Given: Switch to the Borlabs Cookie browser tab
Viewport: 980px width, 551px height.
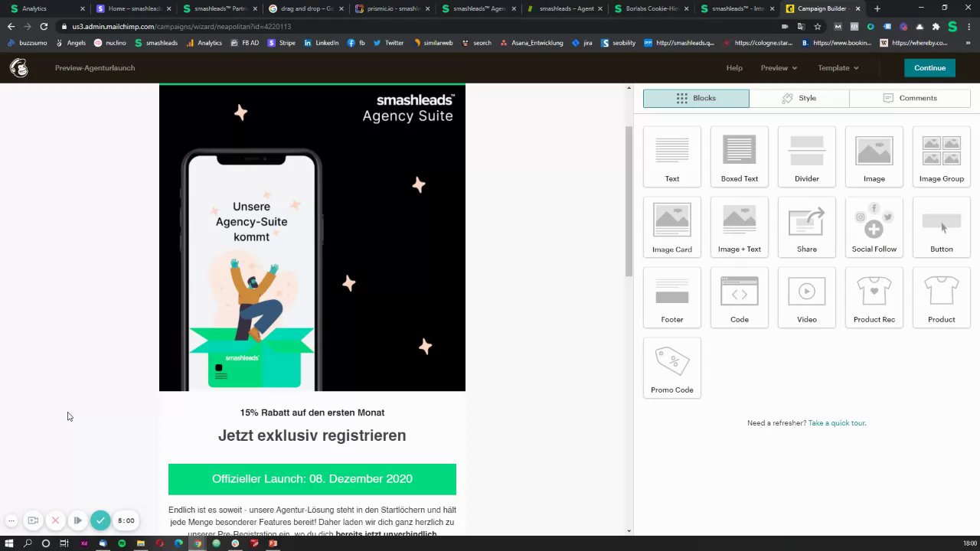Looking at the screenshot, I should (x=650, y=8).
